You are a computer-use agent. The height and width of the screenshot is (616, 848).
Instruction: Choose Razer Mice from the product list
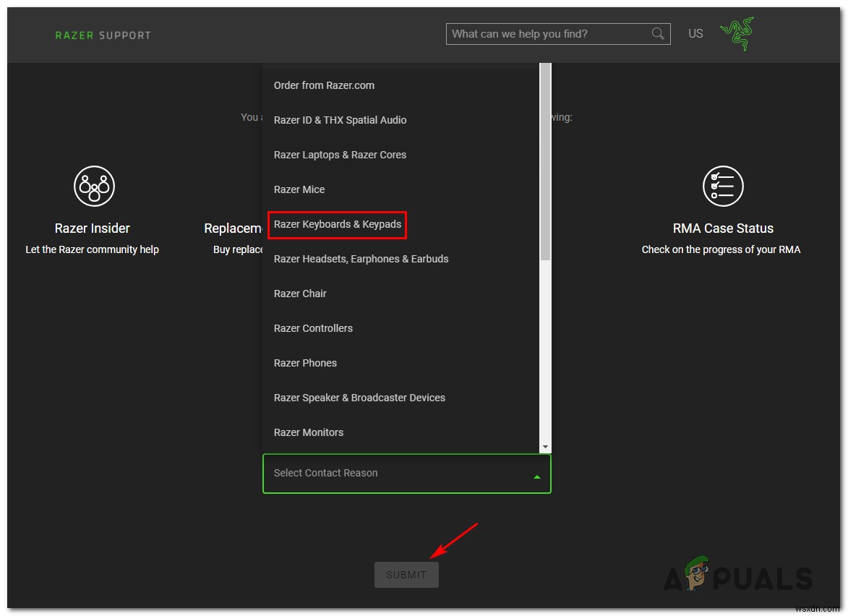point(299,189)
